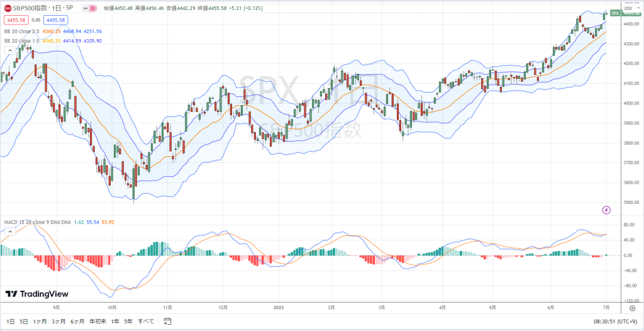Click the 6月 time axis label
The width and height of the screenshot is (644, 331).
pos(550,308)
